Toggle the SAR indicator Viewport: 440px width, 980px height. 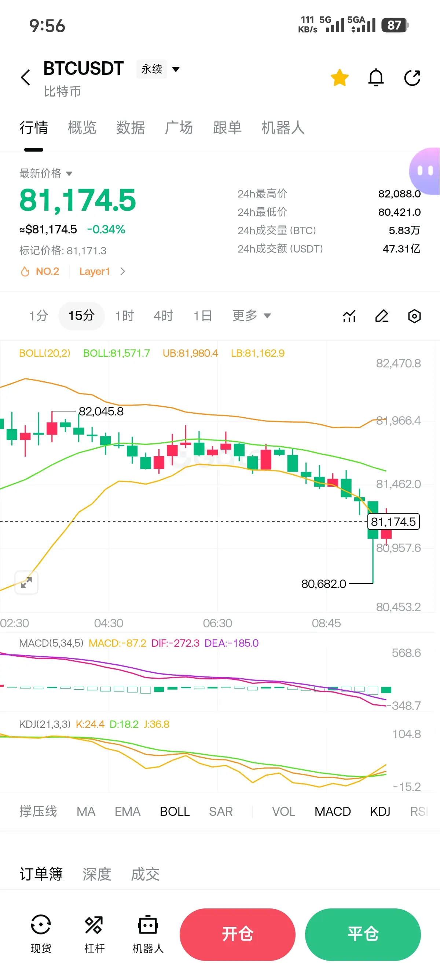tap(221, 812)
